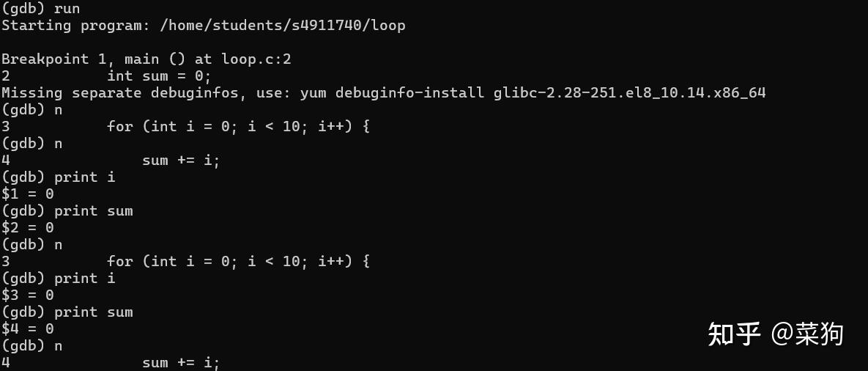This screenshot has width=868, height=371.
Task: Click the "$2 = 0" output value
Action: [28, 228]
